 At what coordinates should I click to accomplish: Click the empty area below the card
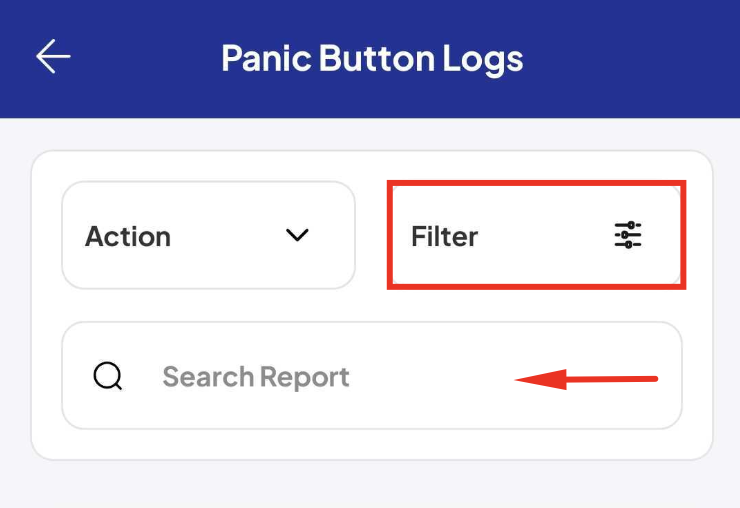click(x=370, y=484)
